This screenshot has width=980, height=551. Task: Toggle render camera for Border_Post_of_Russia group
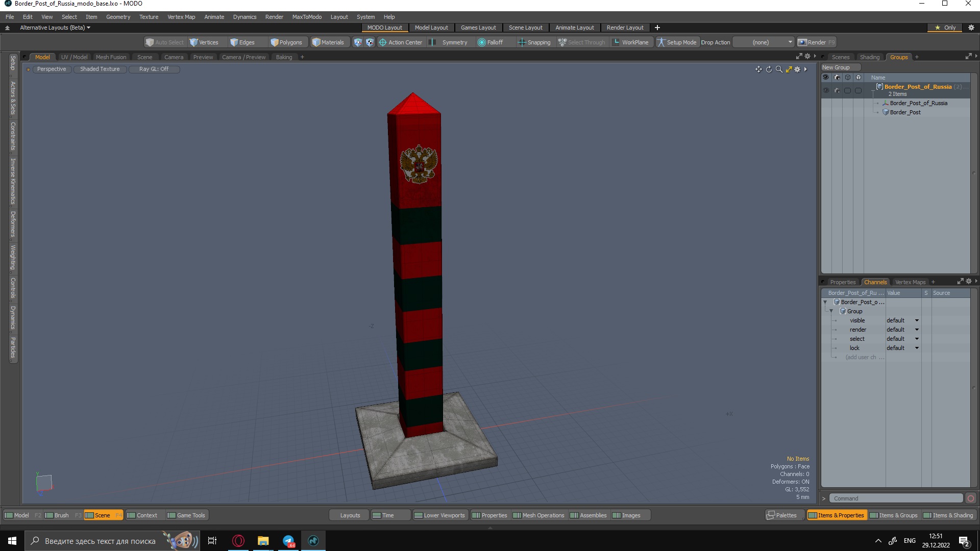tap(837, 90)
